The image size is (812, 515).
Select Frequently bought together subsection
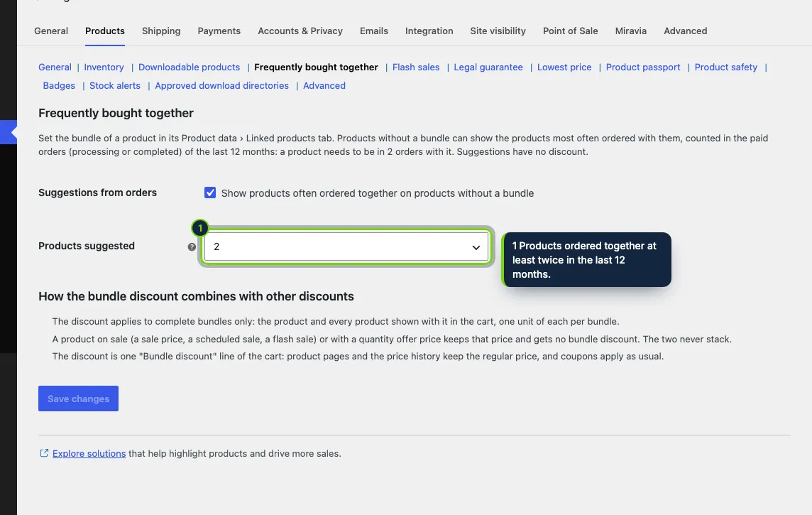(x=316, y=67)
